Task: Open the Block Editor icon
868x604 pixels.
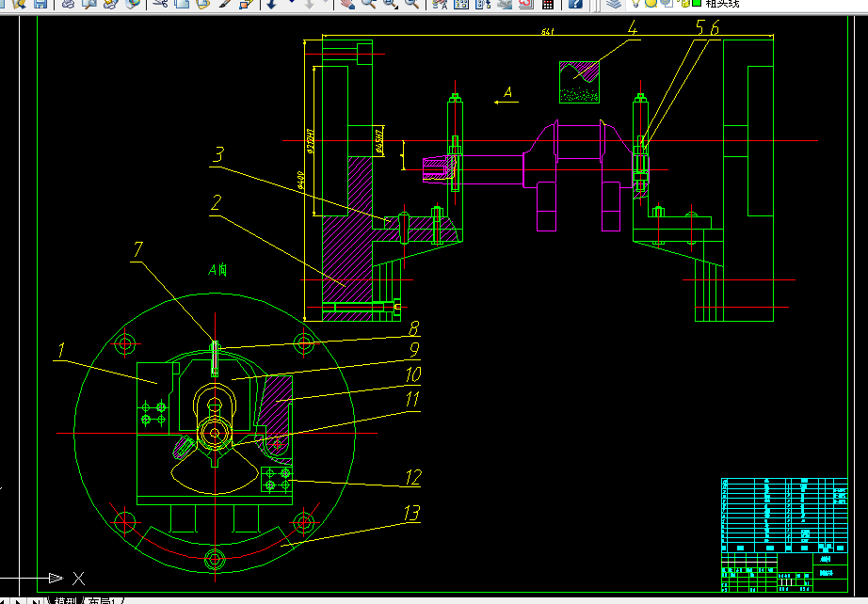Action: (x=247, y=4)
